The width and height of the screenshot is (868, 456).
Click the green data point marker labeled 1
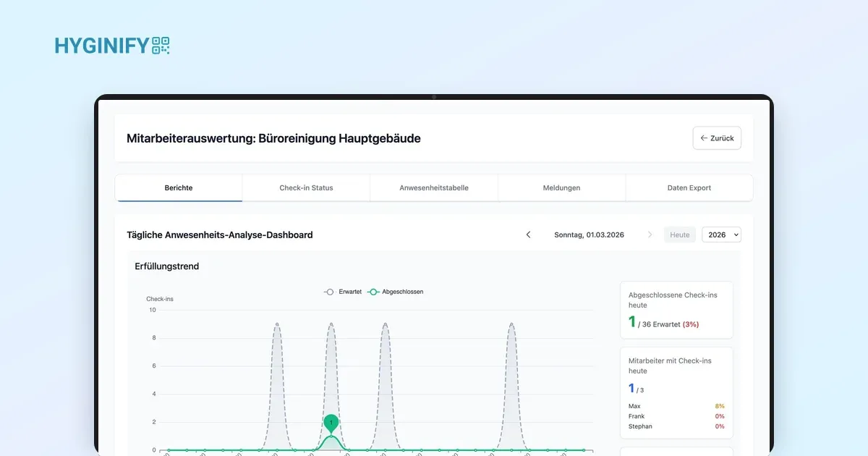331,423
